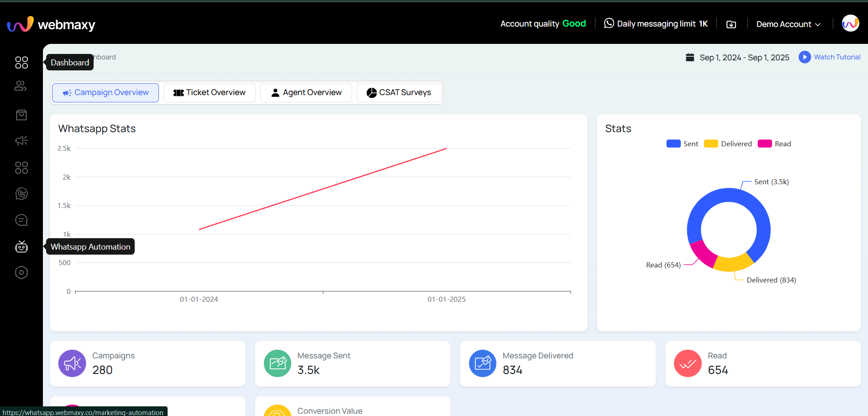Click the Read 654 value
This screenshot has width=868, height=416.
pyautogui.click(x=718, y=370)
